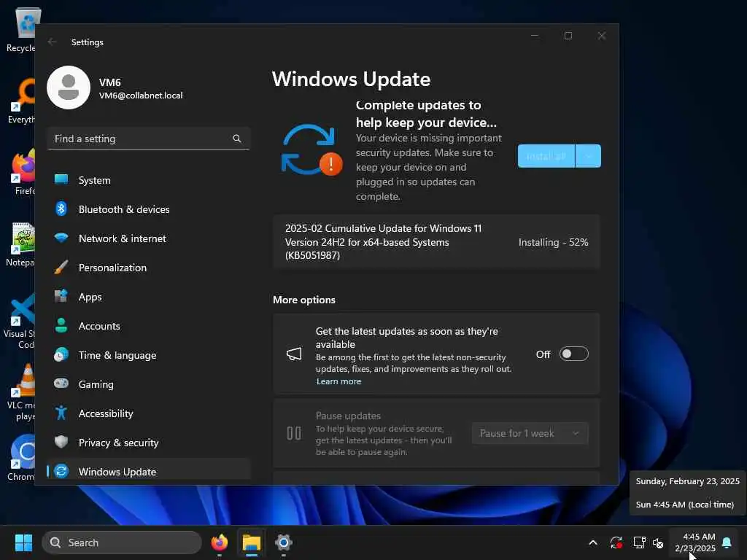Open the Windows Start menu
Screen dimensions: 747x560
point(23,542)
